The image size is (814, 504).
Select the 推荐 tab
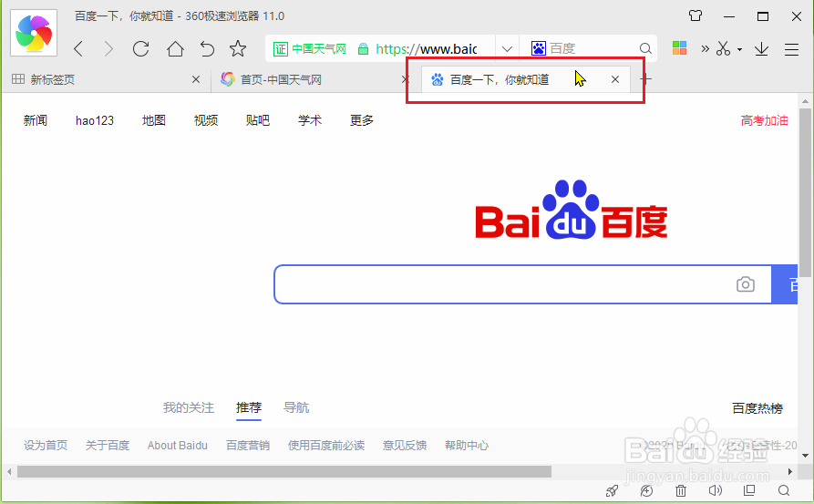pos(249,407)
